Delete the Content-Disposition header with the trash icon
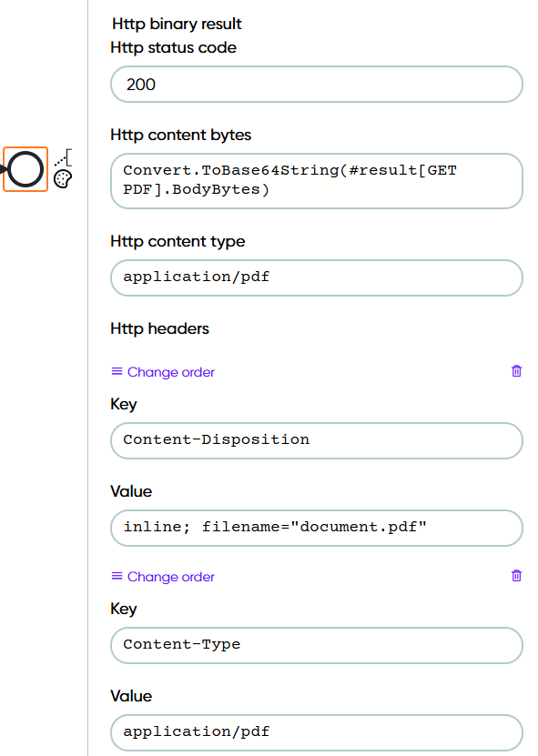This screenshot has height=756, width=538. 516,371
